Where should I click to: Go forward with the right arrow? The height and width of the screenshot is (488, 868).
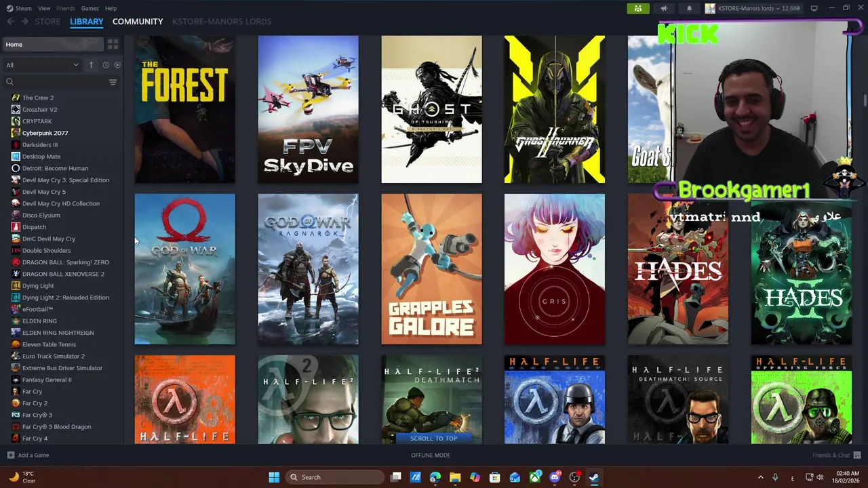(x=24, y=22)
